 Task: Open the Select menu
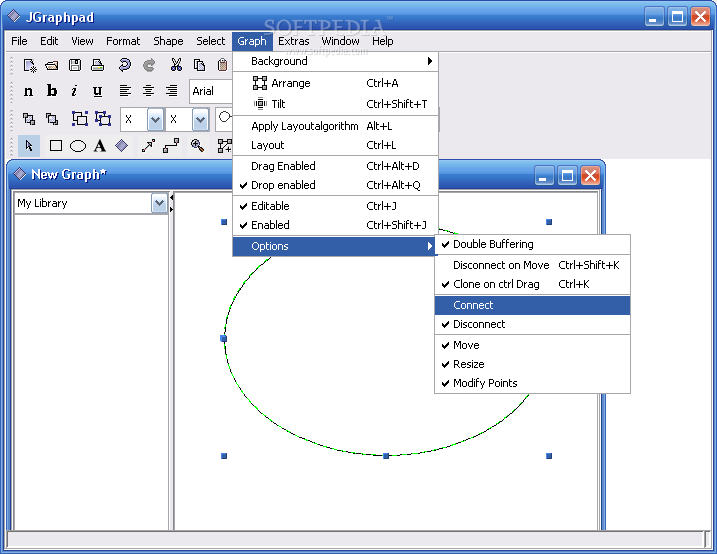click(x=211, y=42)
